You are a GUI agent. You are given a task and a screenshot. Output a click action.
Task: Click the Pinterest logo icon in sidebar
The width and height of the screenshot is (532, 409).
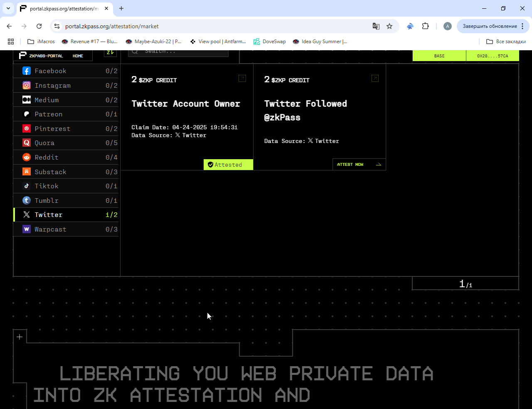click(27, 128)
